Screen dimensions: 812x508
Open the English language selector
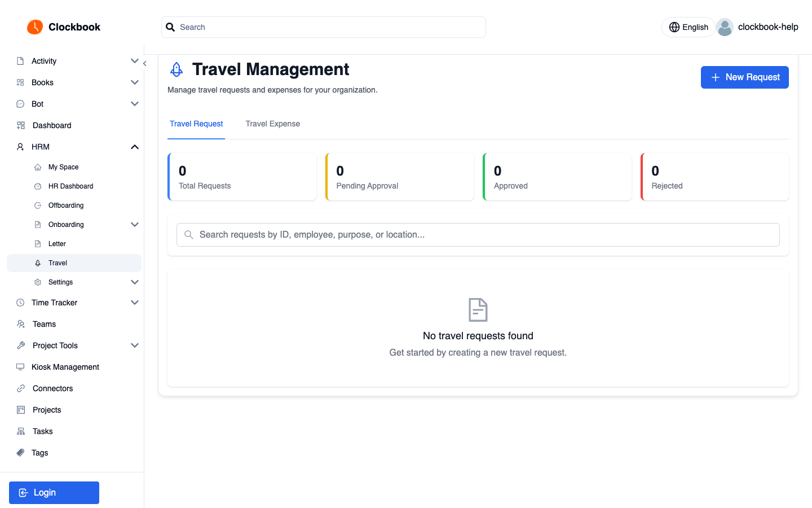tap(689, 27)
